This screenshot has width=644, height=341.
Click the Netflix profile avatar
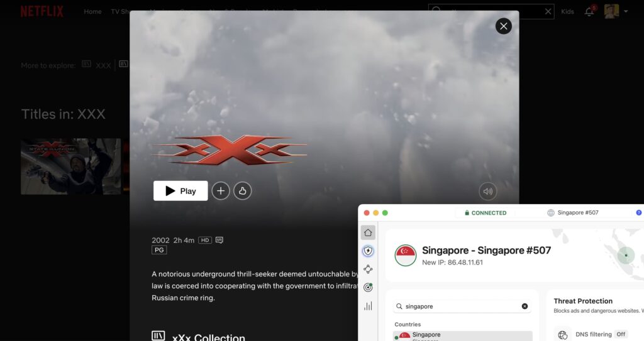(611, 11)
